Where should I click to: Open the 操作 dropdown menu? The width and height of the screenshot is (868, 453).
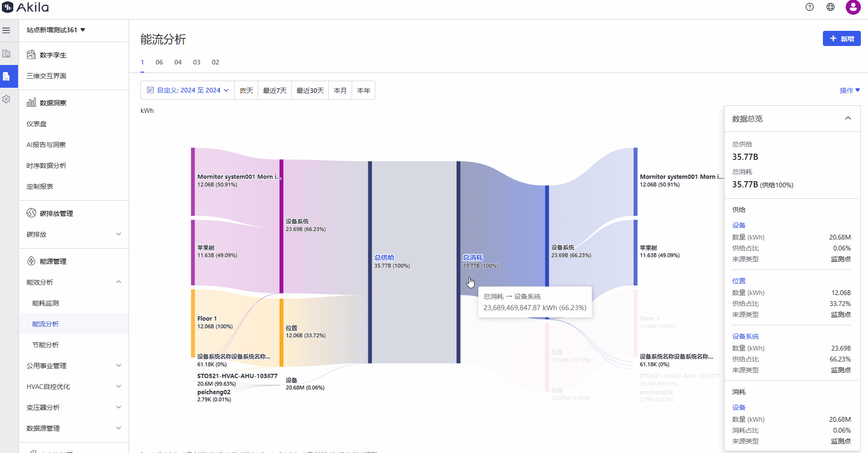849,91
